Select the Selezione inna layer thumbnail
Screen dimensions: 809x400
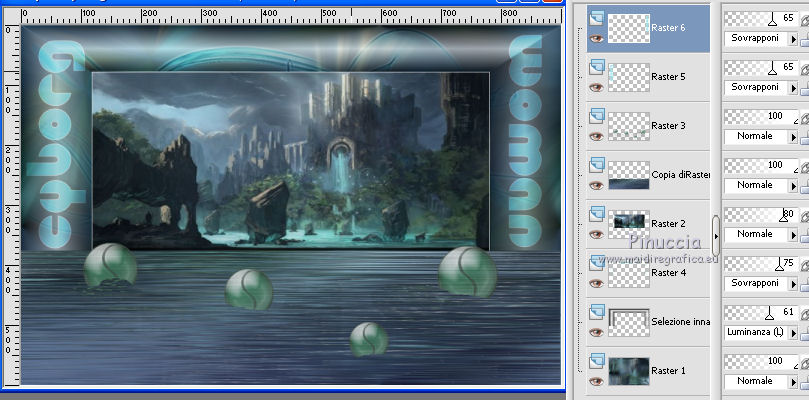tap(629, 323)
